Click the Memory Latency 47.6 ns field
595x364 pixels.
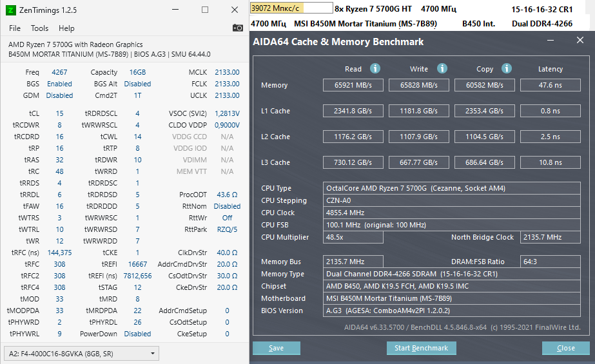pyautogui.click(x=551, y=85)
